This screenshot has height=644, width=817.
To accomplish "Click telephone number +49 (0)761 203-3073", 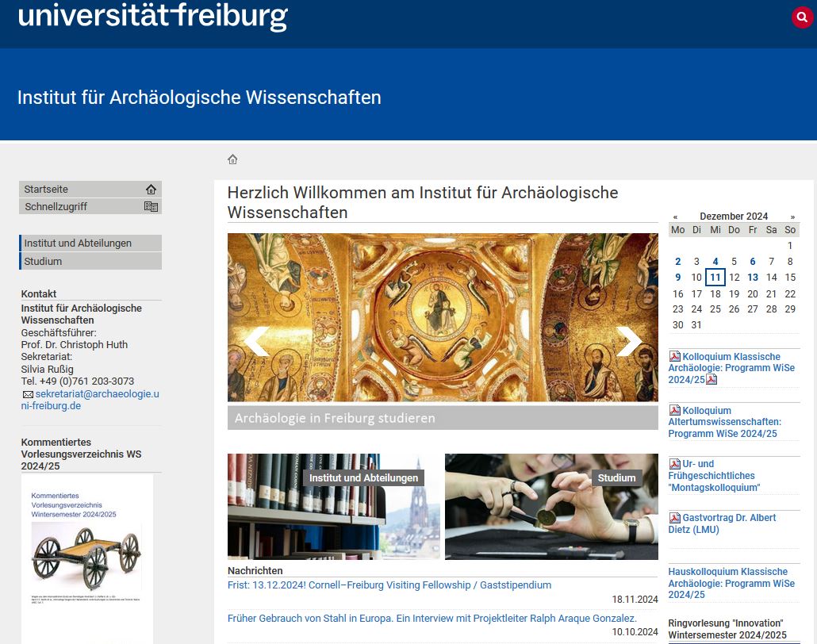I will pos(87,381).
